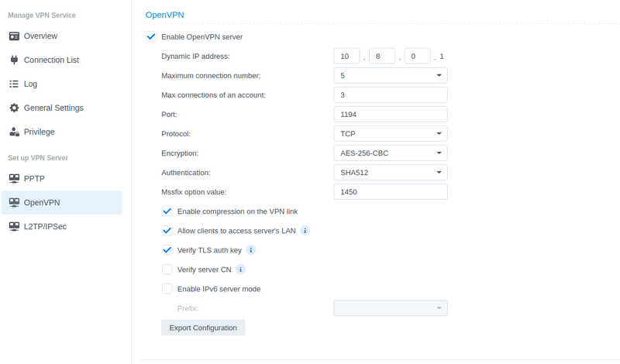Show info for Verify TLS auth key
The image size is (620, 364).
point(250,250)
